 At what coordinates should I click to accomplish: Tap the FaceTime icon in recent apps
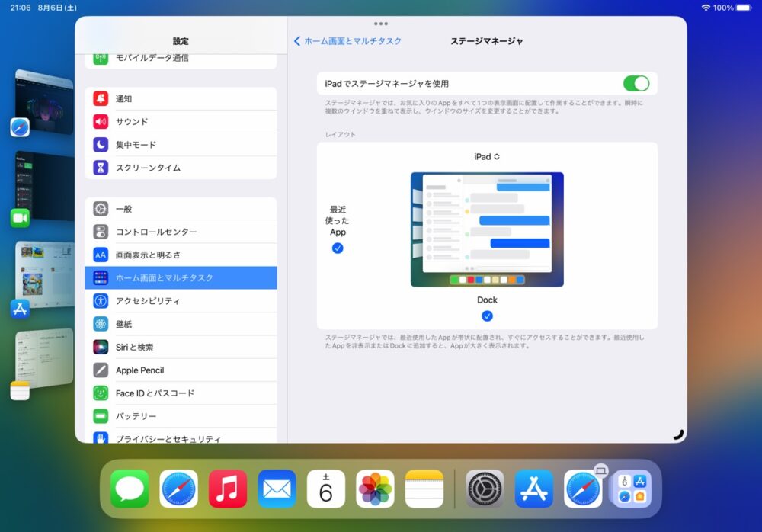pos(20,219)
